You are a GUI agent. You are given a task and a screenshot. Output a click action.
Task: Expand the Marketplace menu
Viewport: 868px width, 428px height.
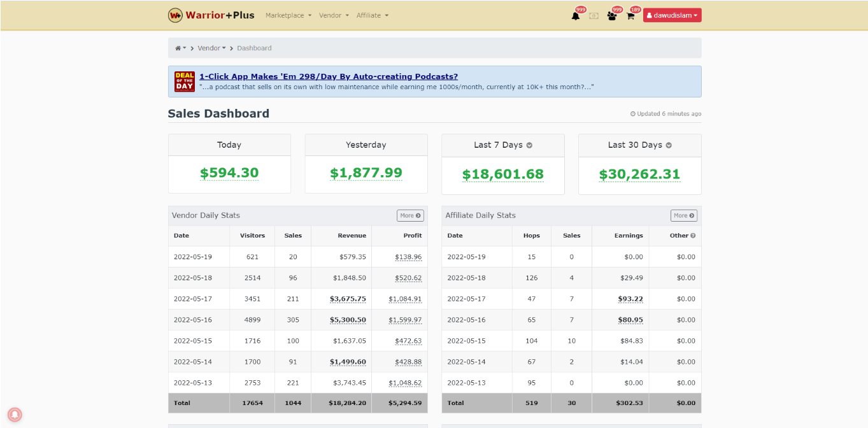coord(288,15)
